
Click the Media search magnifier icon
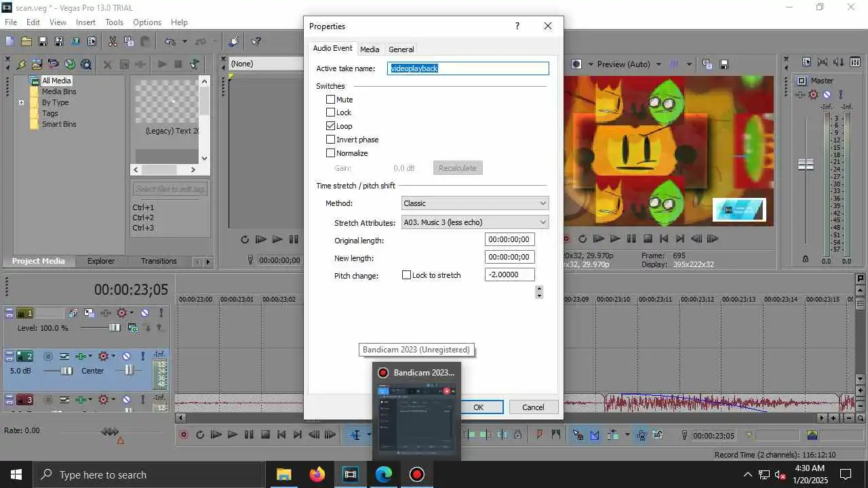pyautogui.click(x=86, y=64)
